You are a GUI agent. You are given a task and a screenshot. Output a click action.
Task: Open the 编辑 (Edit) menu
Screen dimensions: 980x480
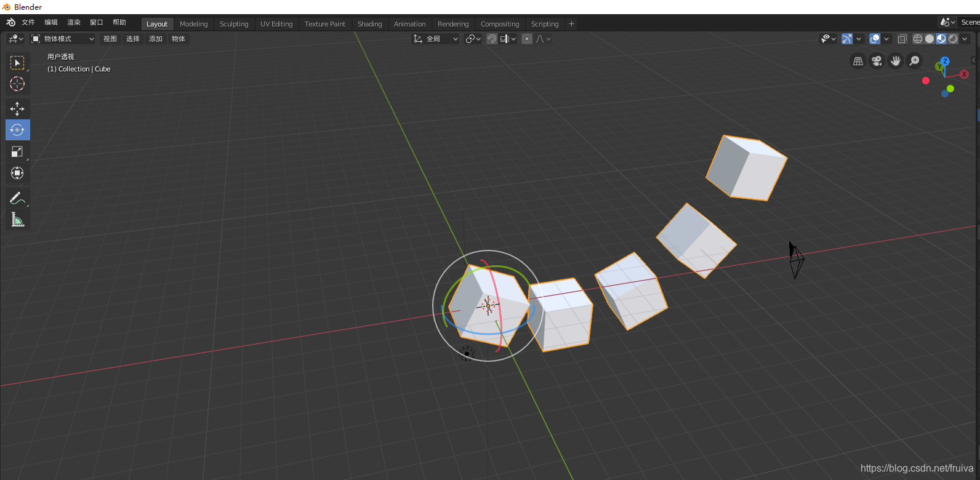click(51, 22)
